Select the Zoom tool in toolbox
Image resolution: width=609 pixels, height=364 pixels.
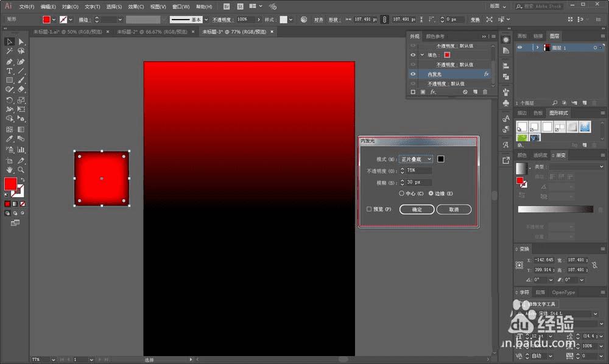[21, 169]
